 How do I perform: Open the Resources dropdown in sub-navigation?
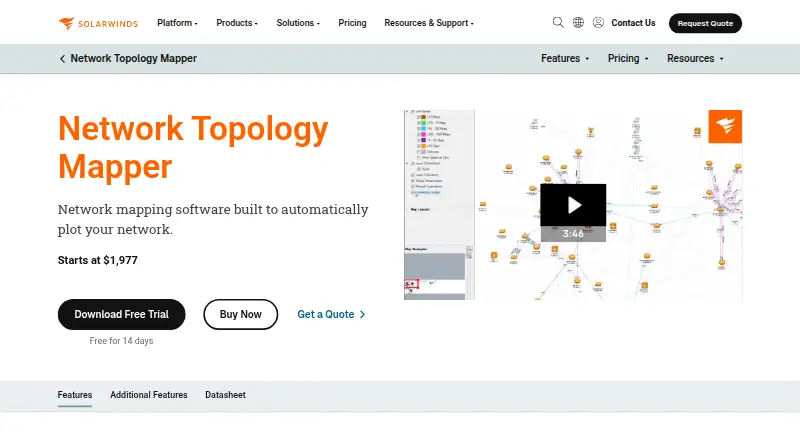click(695, 59)
